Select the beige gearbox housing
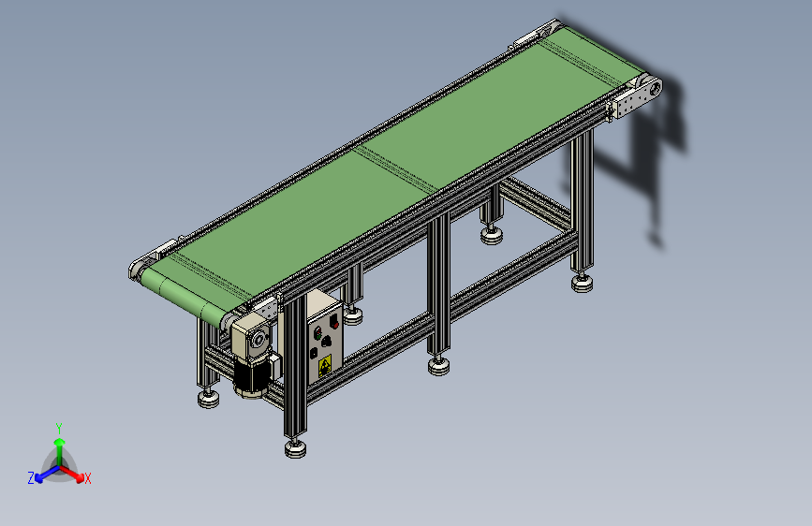This screenshot has width=812, height=526. (x=253, y=335)
